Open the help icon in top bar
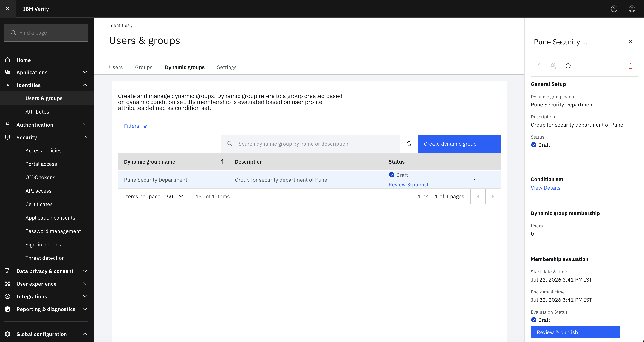Screen dimensions: 644x342 point(614,9)
